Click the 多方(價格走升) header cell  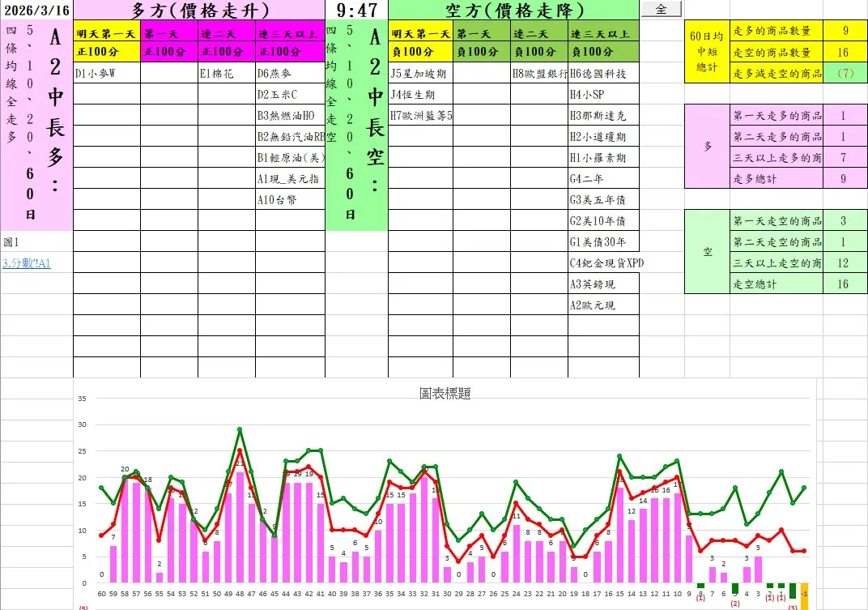point(199,10)
